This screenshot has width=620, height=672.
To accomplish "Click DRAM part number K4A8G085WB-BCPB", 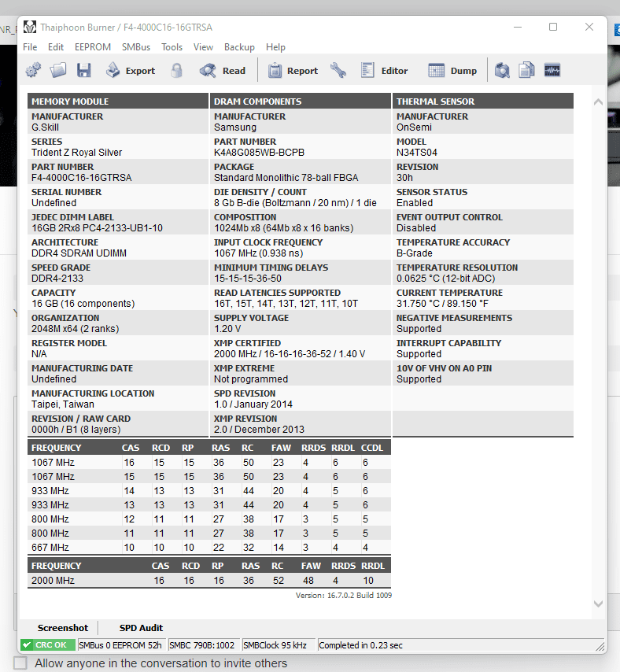I will tap(259, 152).
